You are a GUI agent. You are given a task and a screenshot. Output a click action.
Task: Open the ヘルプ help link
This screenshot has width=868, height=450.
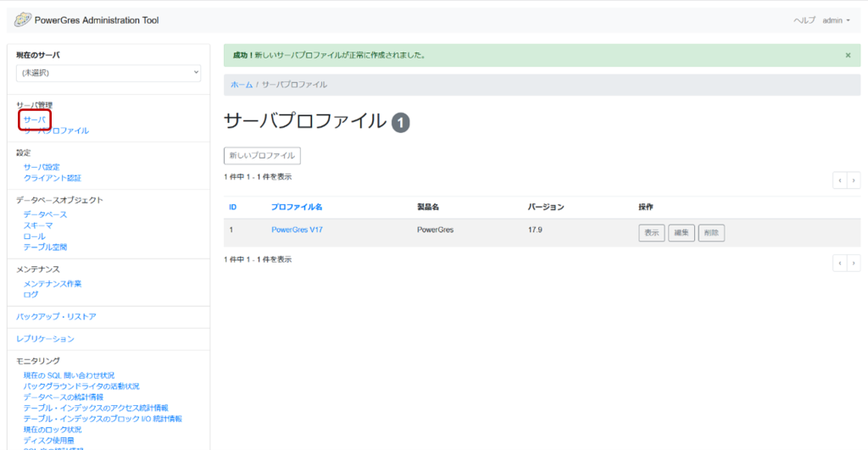point(804,20)
